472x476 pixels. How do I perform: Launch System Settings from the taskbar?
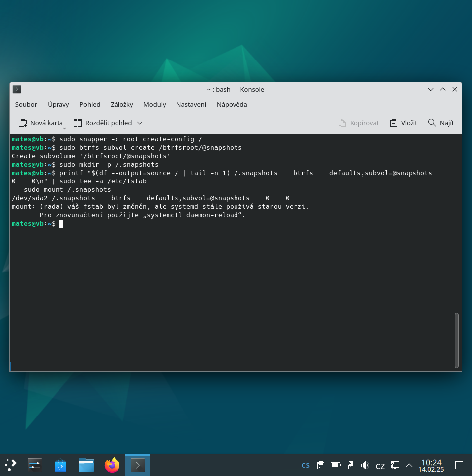pos(35,465)
